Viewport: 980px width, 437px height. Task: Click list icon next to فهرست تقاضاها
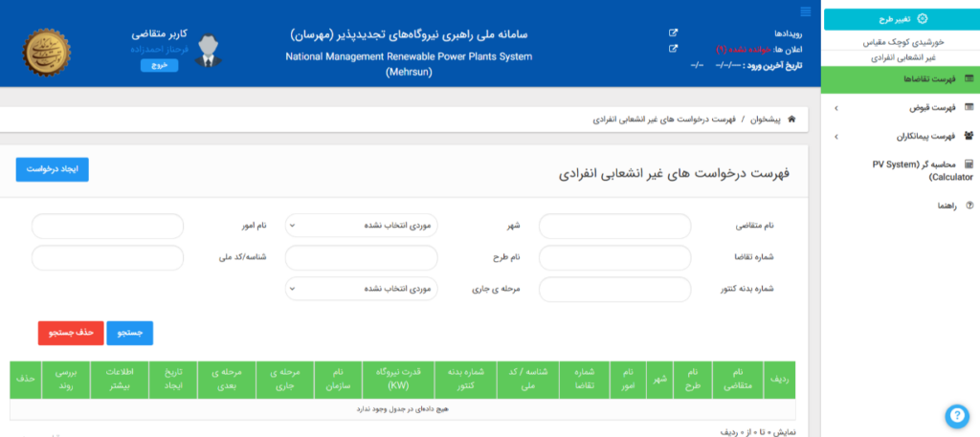click(969, 78)
